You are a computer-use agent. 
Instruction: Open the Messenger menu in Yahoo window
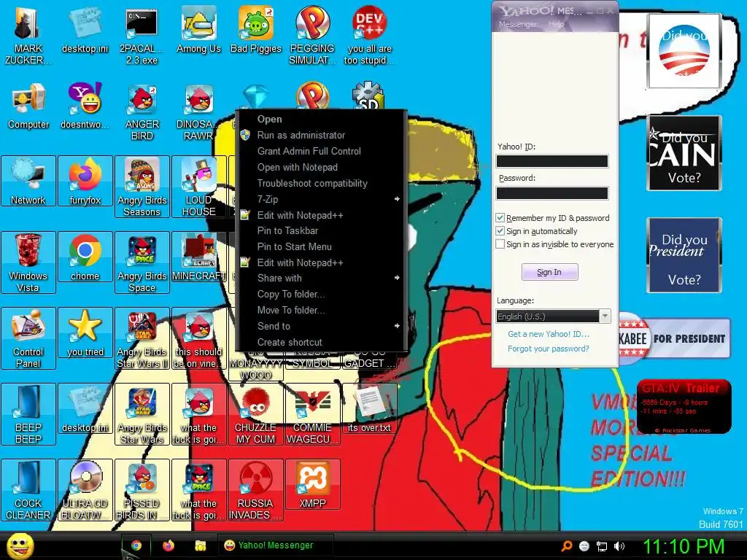[x=518, y=24]
